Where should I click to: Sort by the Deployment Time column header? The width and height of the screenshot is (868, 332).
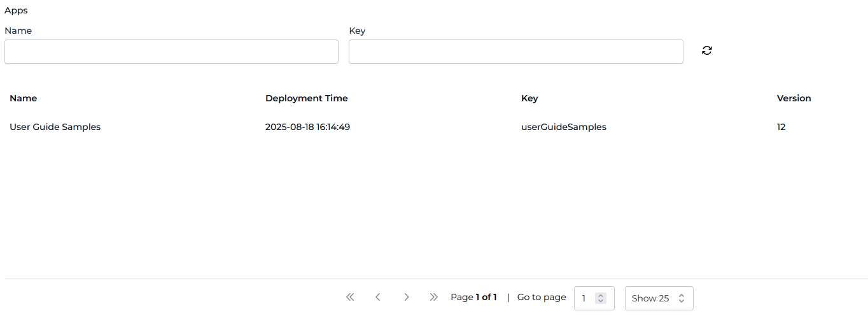click(306, 98)
